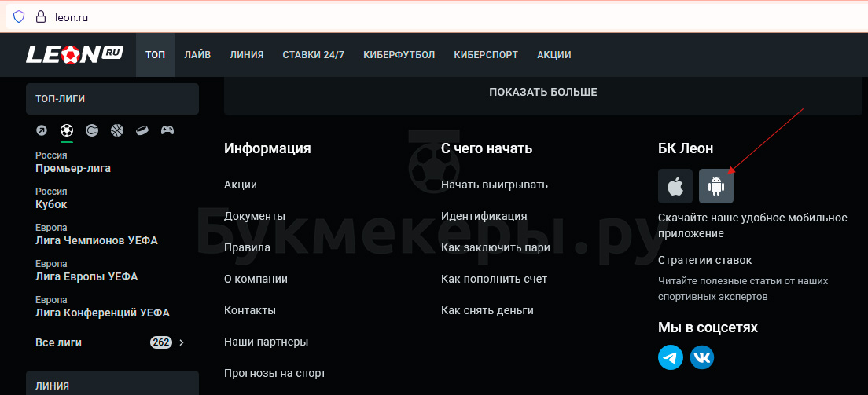868x395 pixels.
Task: Download the Android app via robot icon
Action: coord(716,186)
